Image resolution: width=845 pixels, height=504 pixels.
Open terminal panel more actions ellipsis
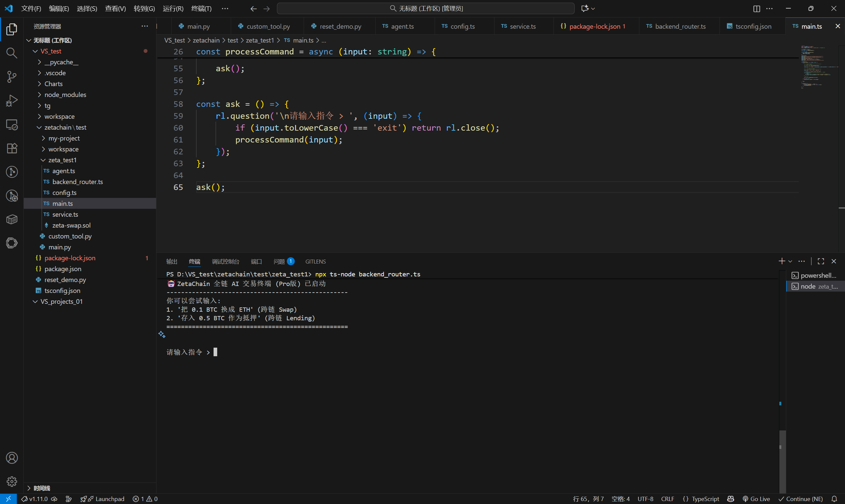click(801, 261)
